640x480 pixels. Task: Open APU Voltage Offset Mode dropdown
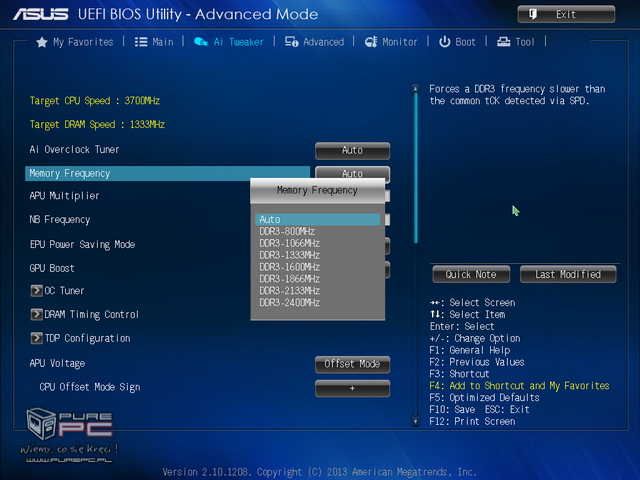(x=352, y=364)
